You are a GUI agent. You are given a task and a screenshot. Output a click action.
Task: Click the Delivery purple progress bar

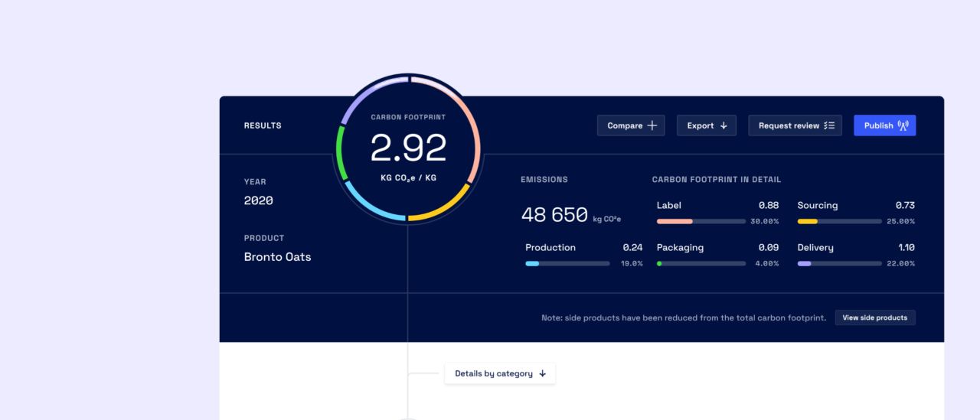tap(839, 263)
